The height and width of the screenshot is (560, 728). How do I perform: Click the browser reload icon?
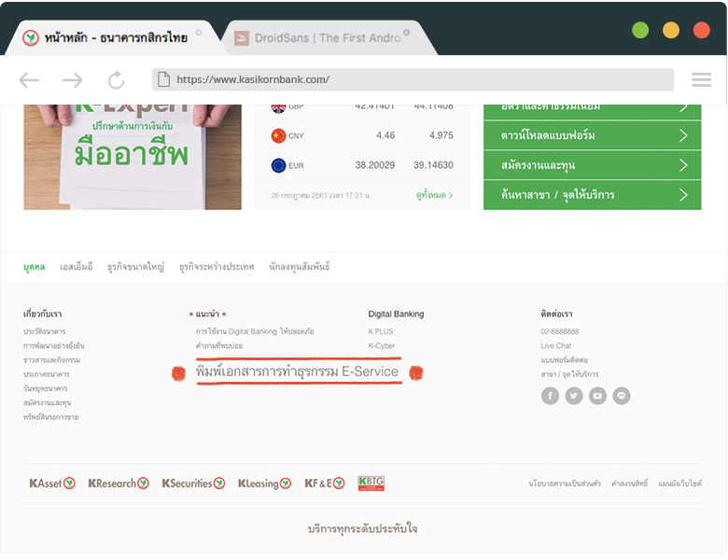[116, 80]
